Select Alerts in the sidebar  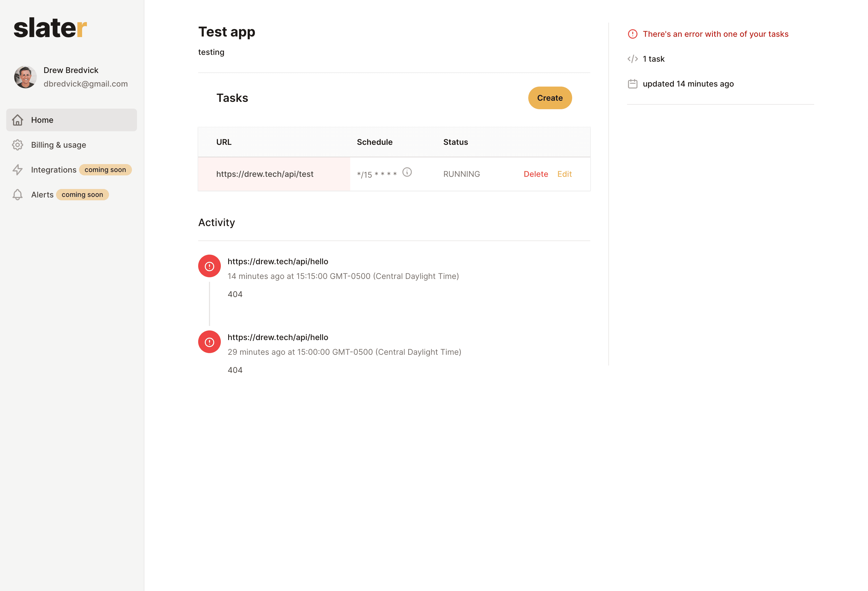pos(42,195)
